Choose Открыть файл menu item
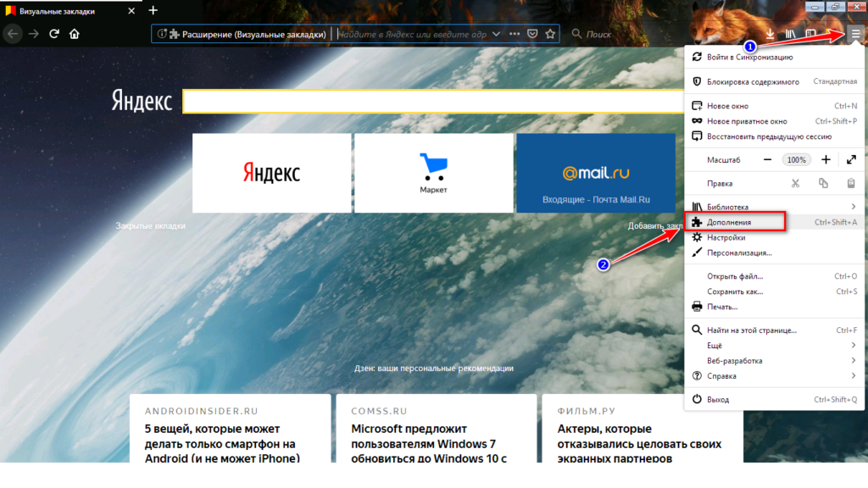The width and height of the screenshot is (868, 488). click(774, 276)
